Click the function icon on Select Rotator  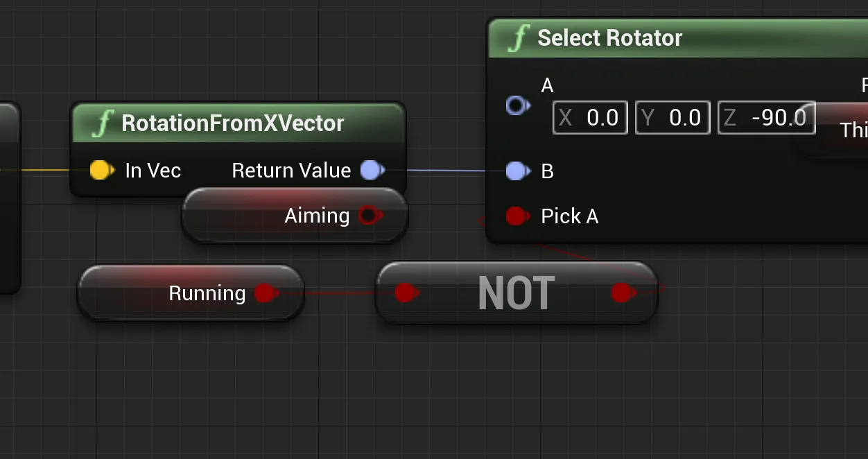pos(518,38)
